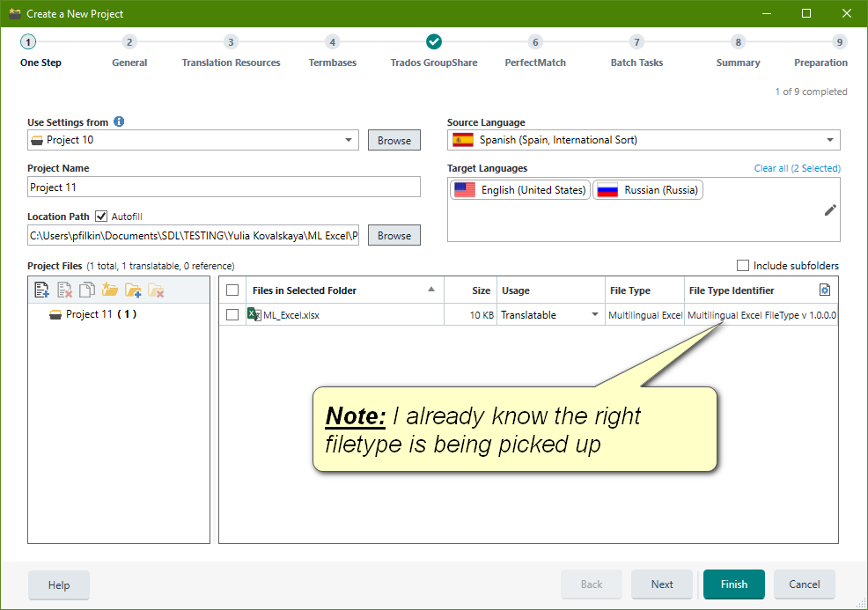This screenshot has width=868, height=610.
Task: Click the Size column header
Action: (x=471, y=290)
